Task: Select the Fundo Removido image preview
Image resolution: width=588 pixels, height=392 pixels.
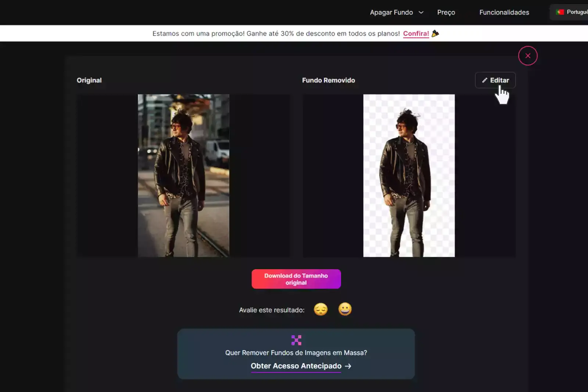Action: click(x=409, y=176)
